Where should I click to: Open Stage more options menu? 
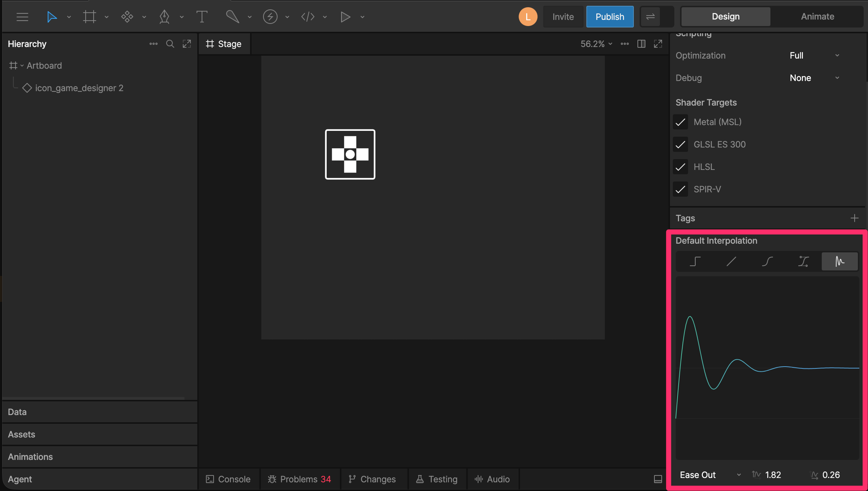[x=625, y=44]
